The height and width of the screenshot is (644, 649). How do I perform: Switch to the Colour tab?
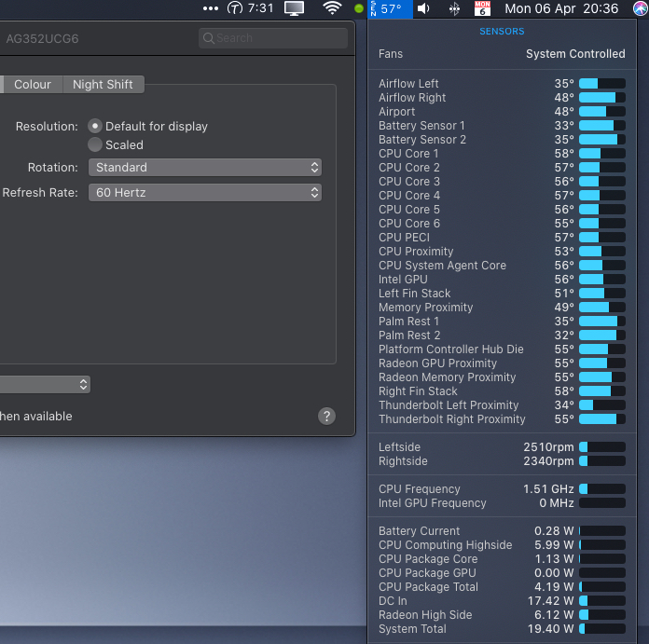click(x=33, y=85)
